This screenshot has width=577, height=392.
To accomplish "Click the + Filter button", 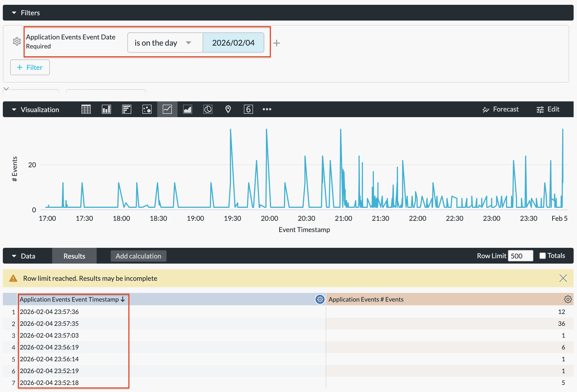I will [30, 67].
